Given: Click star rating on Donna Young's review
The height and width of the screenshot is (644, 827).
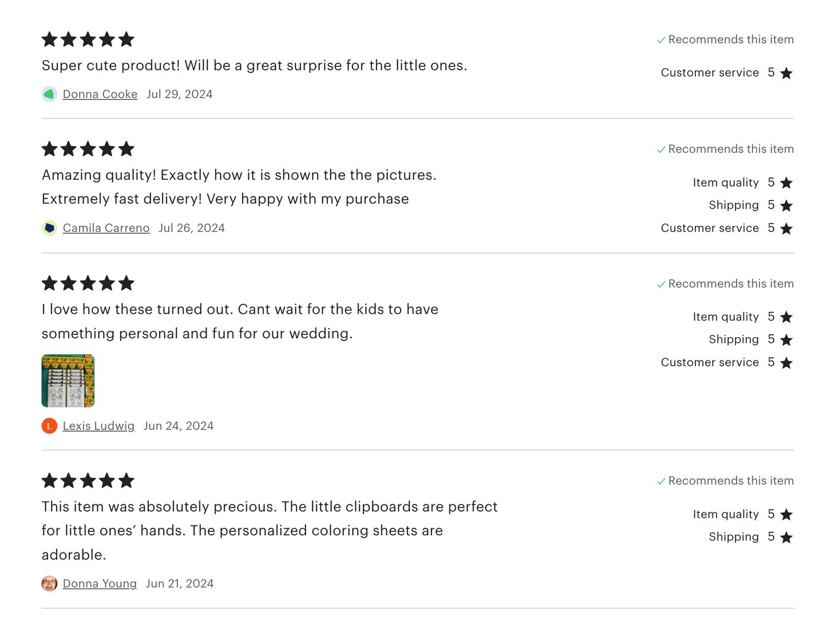Looking at the screenshot, I should click(88, 480).
